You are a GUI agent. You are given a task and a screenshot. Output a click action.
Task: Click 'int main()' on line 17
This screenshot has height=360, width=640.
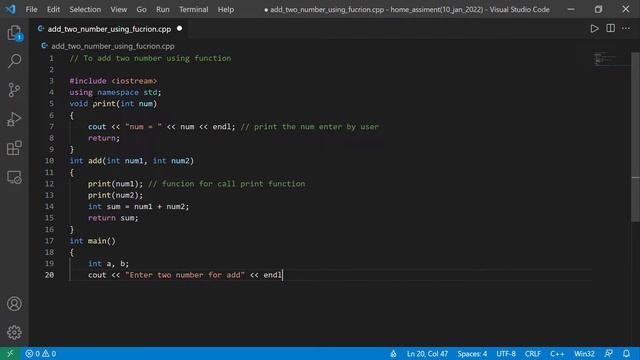click(93, 241)
